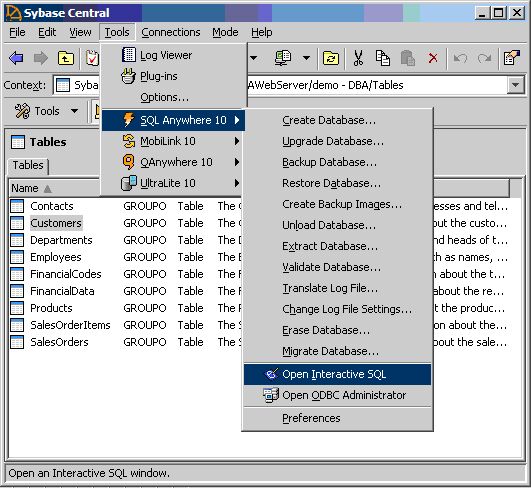Click the SQL Anywhere 10 lightning icon

click(128, 120)
